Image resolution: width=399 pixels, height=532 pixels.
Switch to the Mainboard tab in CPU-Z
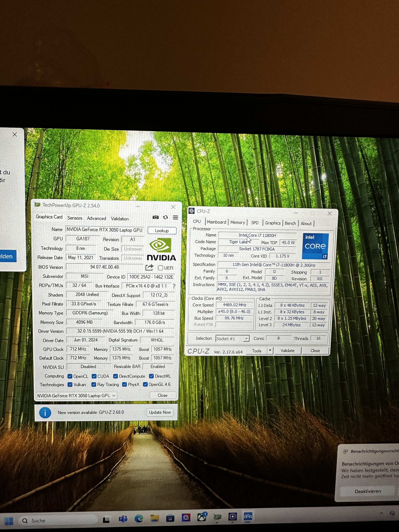coord(216,222)
